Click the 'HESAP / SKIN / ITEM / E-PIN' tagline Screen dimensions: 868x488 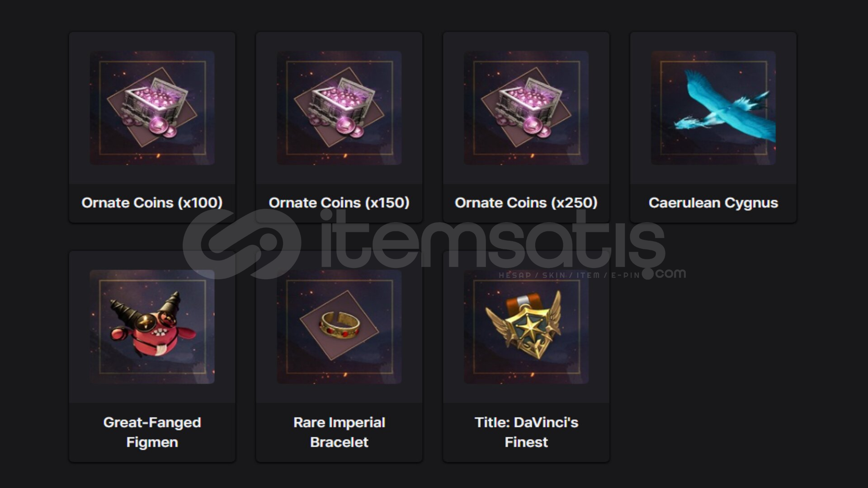pyautogui.click(x=569, y=275)
